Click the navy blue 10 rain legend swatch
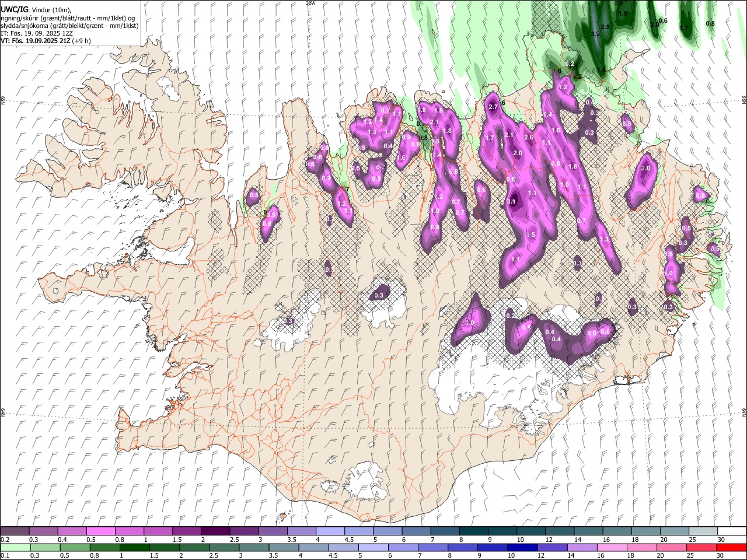The width and height of the screenshot is (747, 560). click(522, 547)
